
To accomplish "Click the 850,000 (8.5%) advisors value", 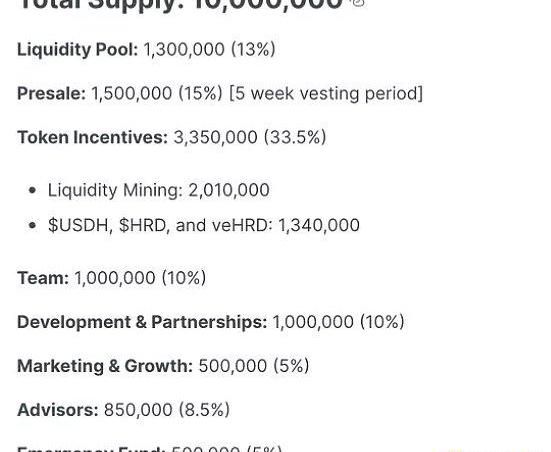I will [x=167, y=410].
